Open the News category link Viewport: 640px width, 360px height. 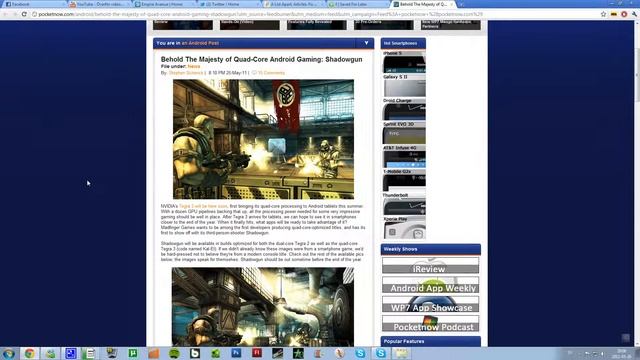(x=194, y=66)
